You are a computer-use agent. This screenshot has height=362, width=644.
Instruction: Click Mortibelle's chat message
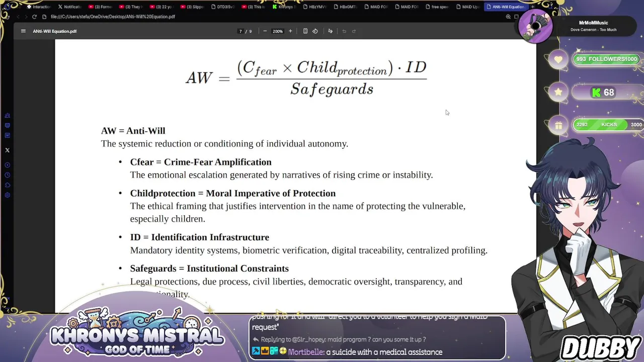tap(348, 352)
